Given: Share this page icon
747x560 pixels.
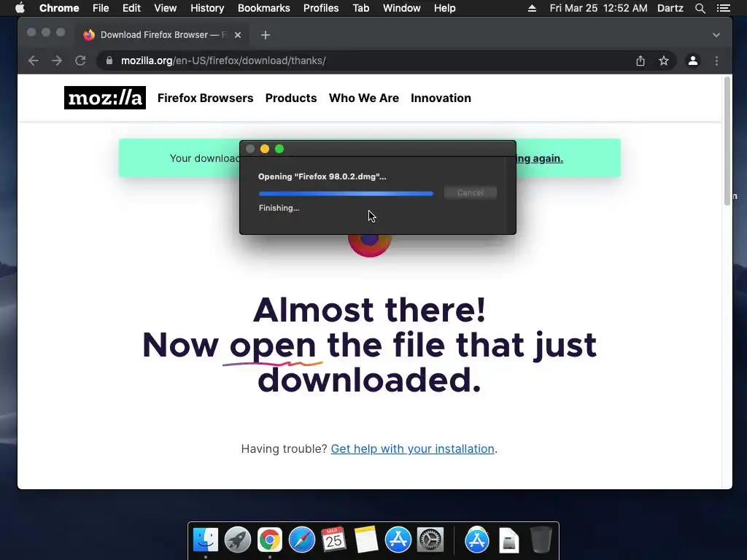Looking at the screenshot, I should (x=640, y=61).
